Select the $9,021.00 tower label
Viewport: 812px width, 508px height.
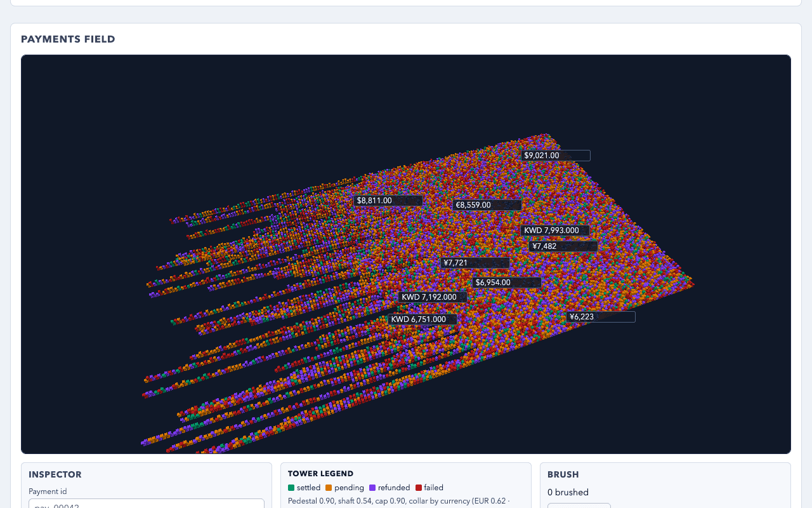pos(556,156)
